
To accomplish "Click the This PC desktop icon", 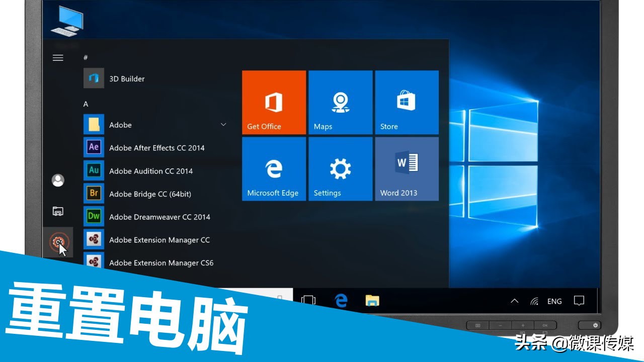I will (67, 21).
